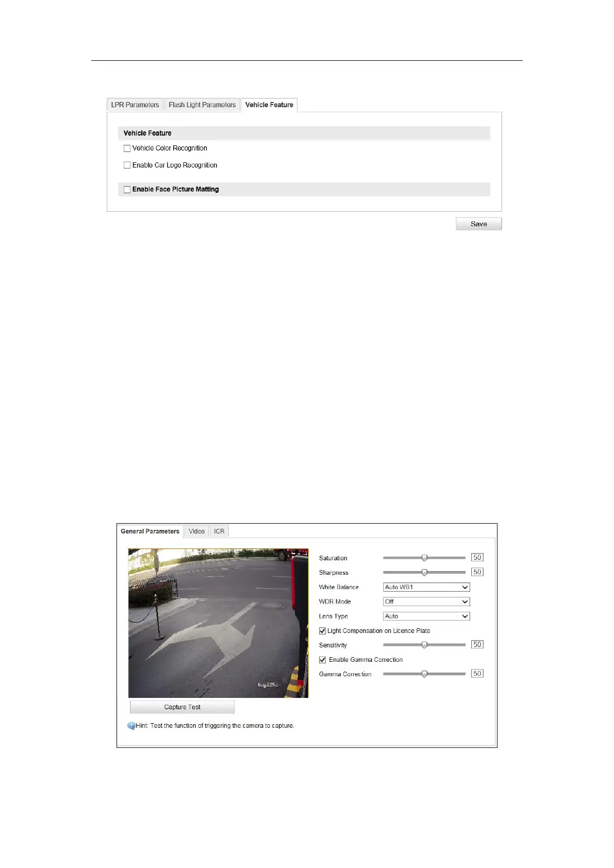Open the ICR tab
The width and height of the screenshot is (614, 868).
point(219,531)
